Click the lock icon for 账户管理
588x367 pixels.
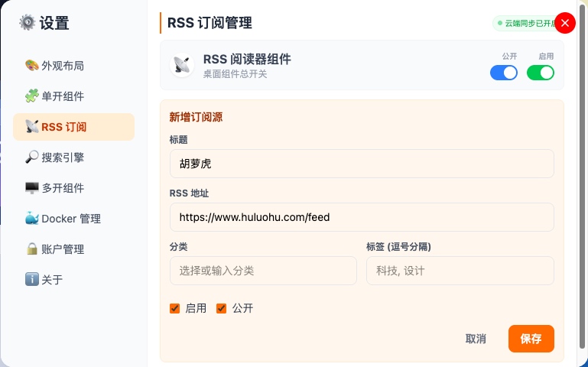click(x=32, y=249)
